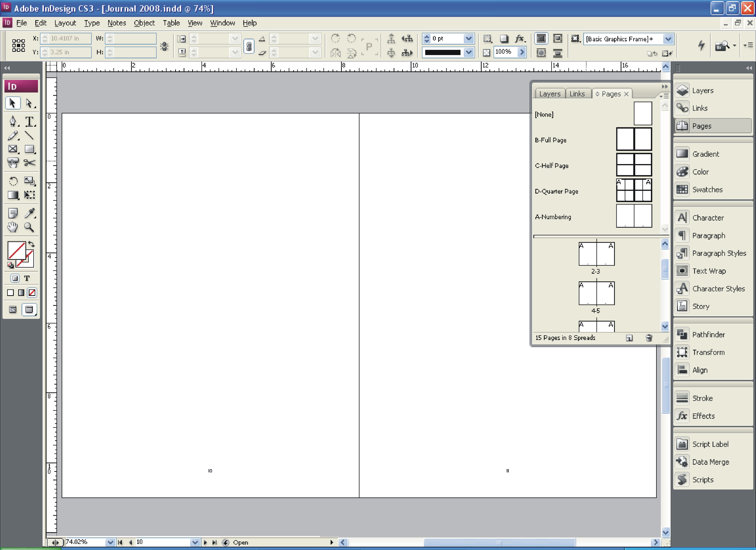Click the Rectangle Frame tool

[x=13, y=149]
